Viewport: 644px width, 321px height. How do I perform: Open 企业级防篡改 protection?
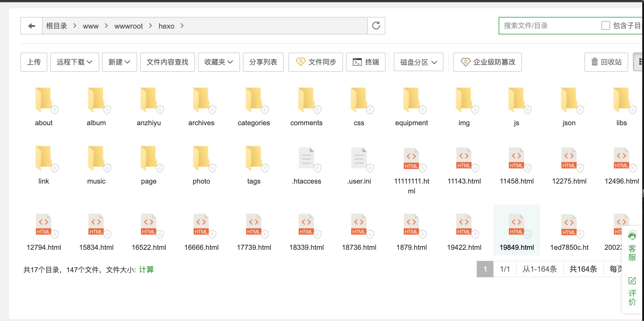click(487, 62)
